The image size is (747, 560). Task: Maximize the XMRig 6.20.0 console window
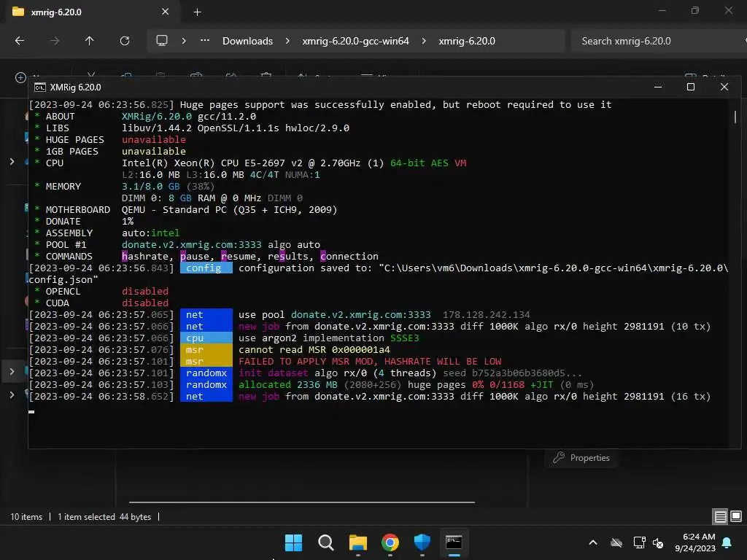(x=691, y=87)
